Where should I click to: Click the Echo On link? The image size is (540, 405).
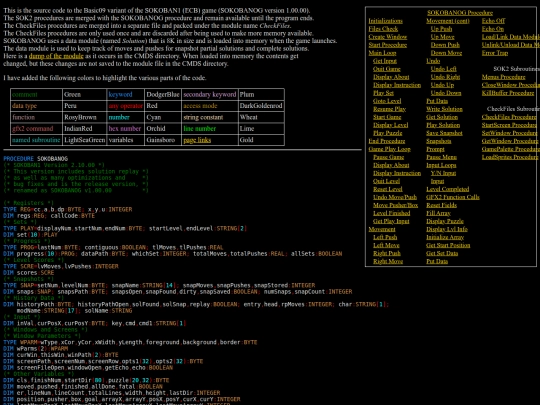click(493, 29)
